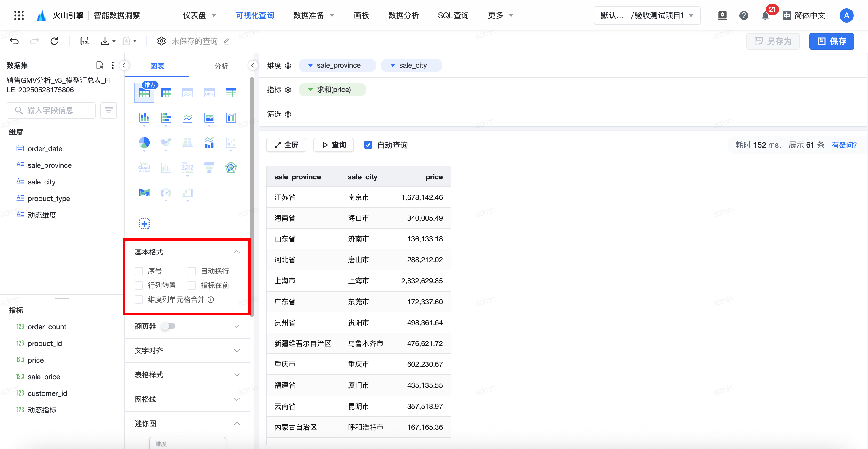868x449 pixels.
Task: Collapse the 迷你图 section
Action: (237, 423)
